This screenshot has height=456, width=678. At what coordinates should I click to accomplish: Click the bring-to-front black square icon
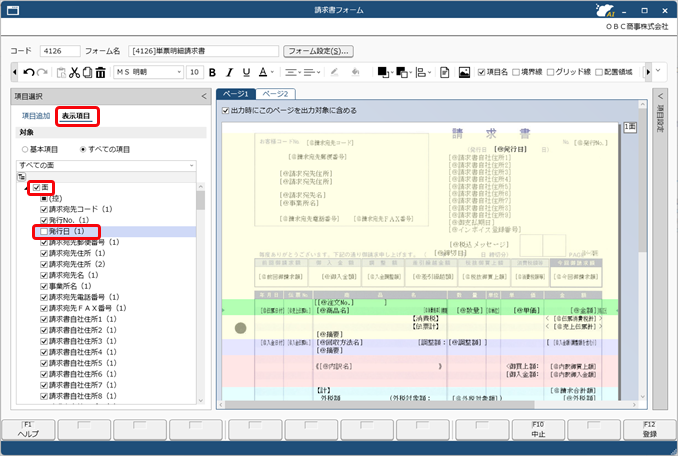383,72
